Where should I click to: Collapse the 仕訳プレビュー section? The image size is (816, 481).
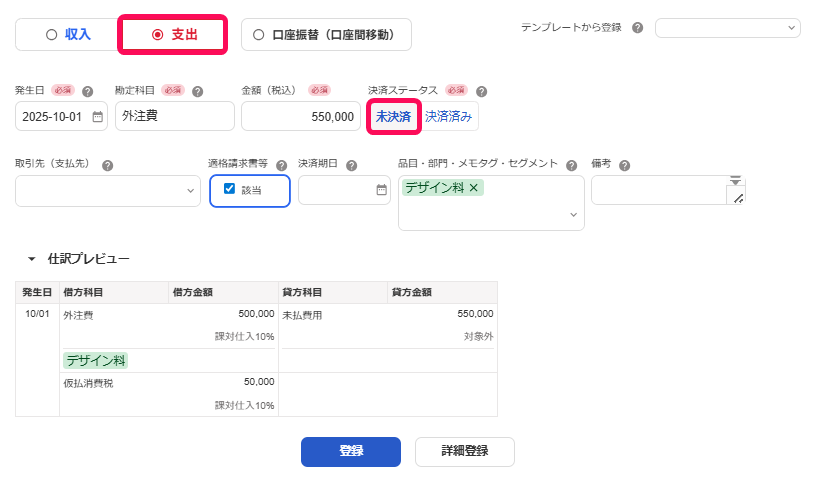[x=32, y=259]
